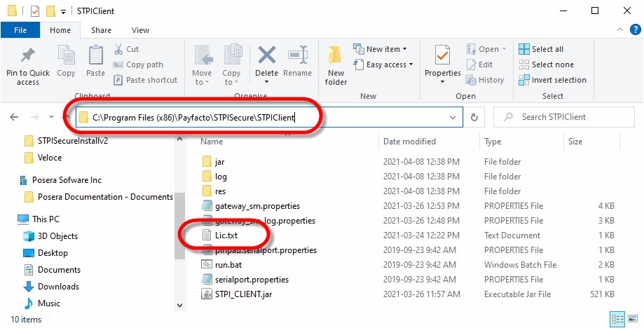The height and width of the screenshot is (328, 644).
Task: Open the View ribbon tab
Action: tap(140, 30)
